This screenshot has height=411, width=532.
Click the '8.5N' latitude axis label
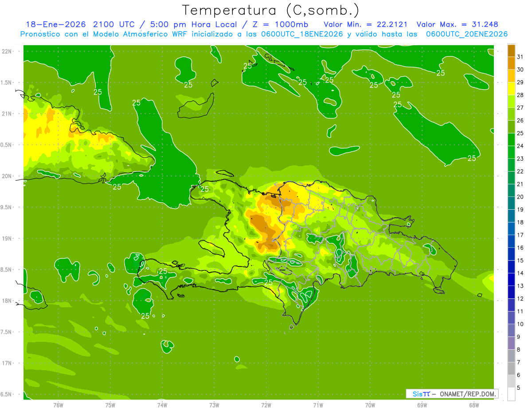(7, 270)
